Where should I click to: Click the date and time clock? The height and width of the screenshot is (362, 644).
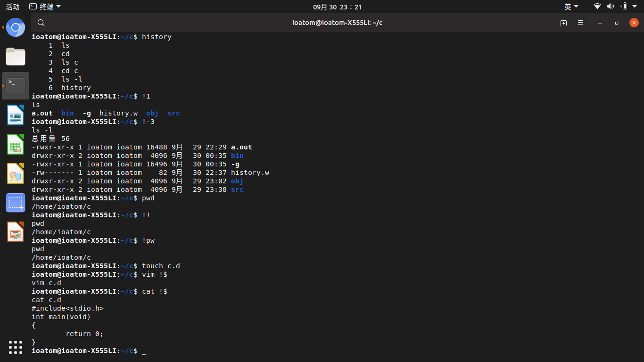point(337,7)
